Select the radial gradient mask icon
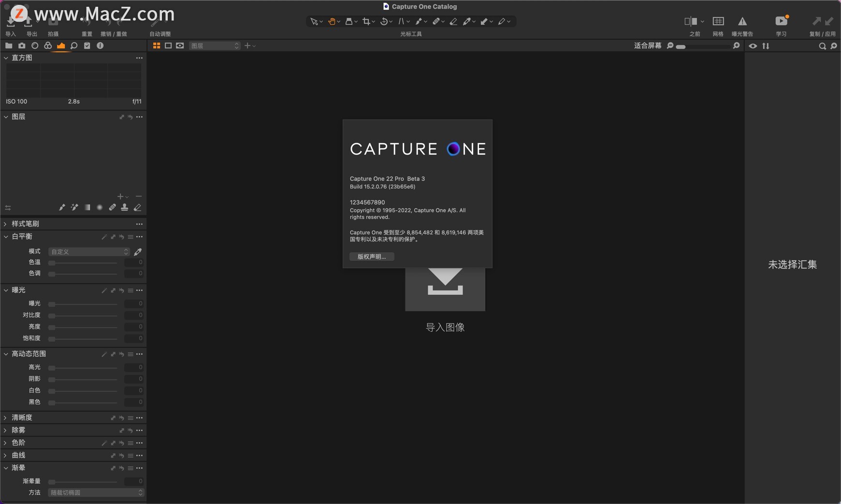The image size is (841, 504). click(x=100, y=207)
